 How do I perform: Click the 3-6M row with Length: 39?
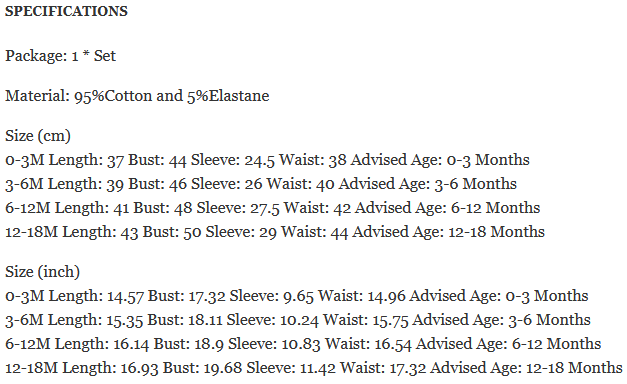261,184
